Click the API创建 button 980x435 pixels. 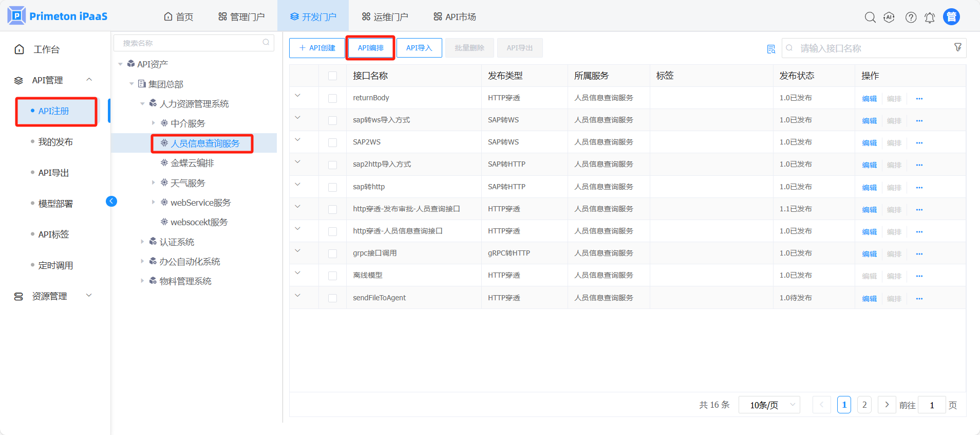pyautogui.click(x=317, y=48)
